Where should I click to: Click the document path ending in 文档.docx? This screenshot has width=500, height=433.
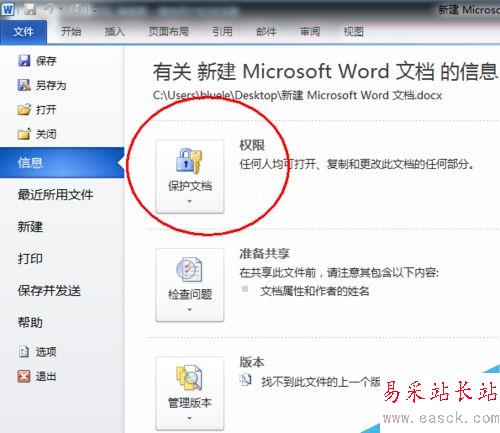(x=297, y=95)
